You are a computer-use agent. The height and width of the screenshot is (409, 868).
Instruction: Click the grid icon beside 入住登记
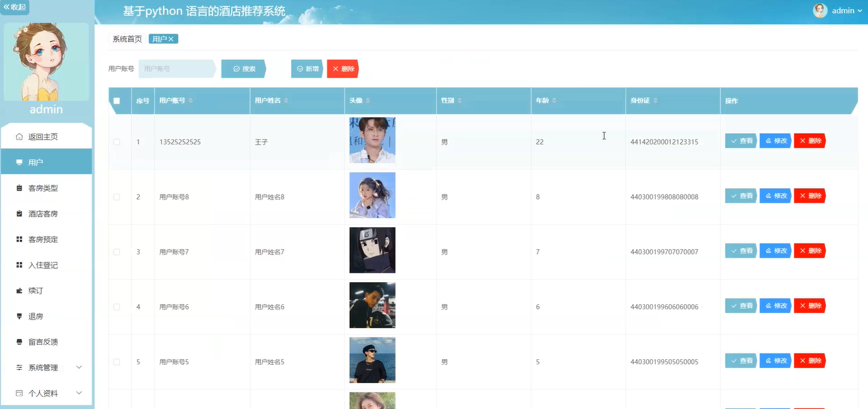(x=19, y=265)
